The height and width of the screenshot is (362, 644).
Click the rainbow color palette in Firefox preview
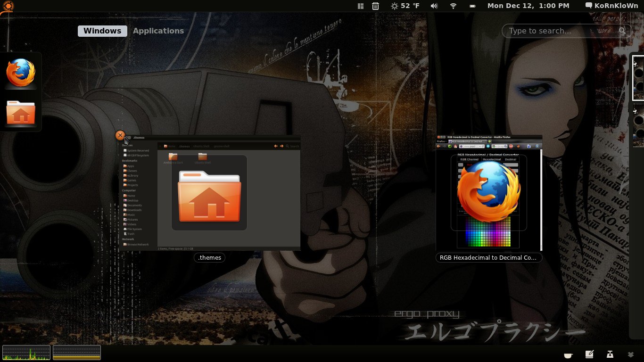click(x=488, y=231)
